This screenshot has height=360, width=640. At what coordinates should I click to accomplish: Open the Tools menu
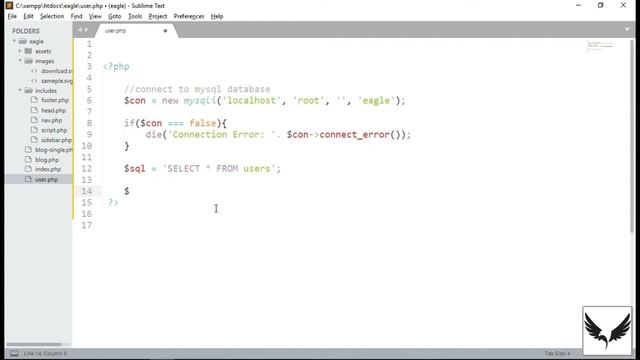[x=135, y=16]
